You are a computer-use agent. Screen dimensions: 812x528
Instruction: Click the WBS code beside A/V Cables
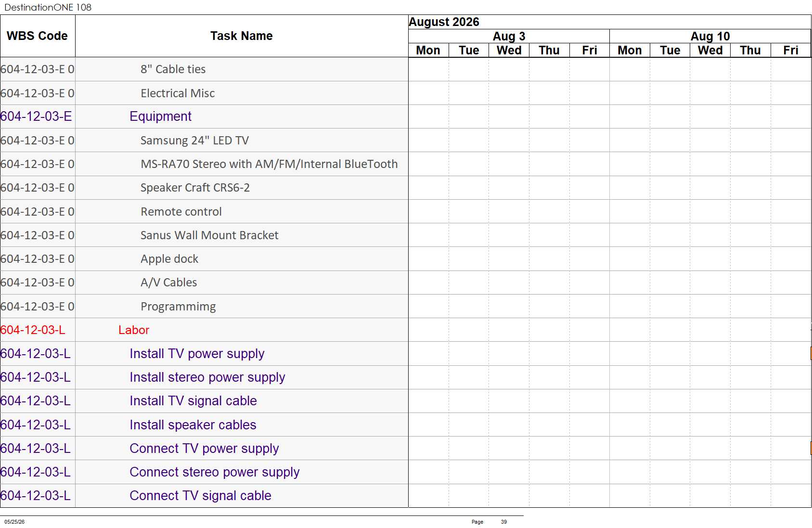tap(38, 283)
